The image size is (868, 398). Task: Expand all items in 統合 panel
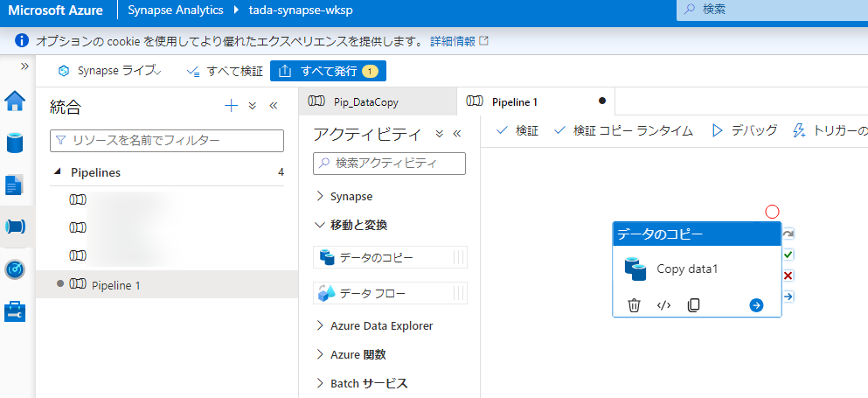click(x=253, y=106)
